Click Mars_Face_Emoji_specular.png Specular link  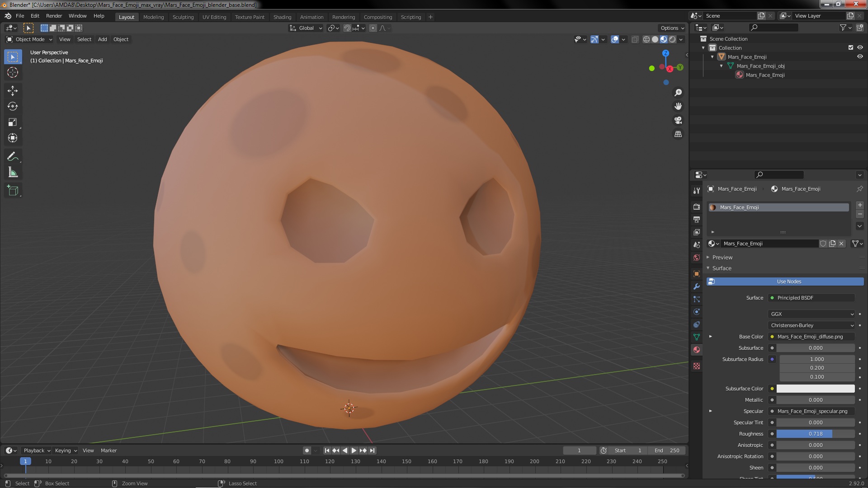click(811, 411)
